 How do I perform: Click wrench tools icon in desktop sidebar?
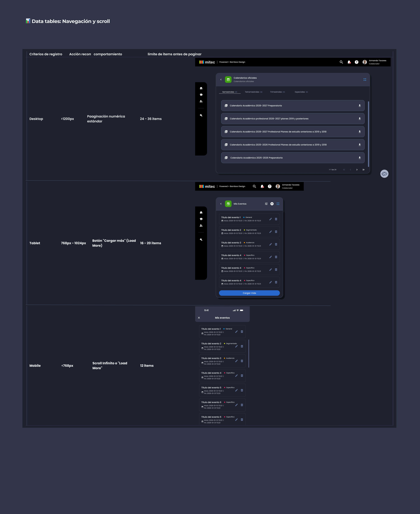[x=201, y=115]
